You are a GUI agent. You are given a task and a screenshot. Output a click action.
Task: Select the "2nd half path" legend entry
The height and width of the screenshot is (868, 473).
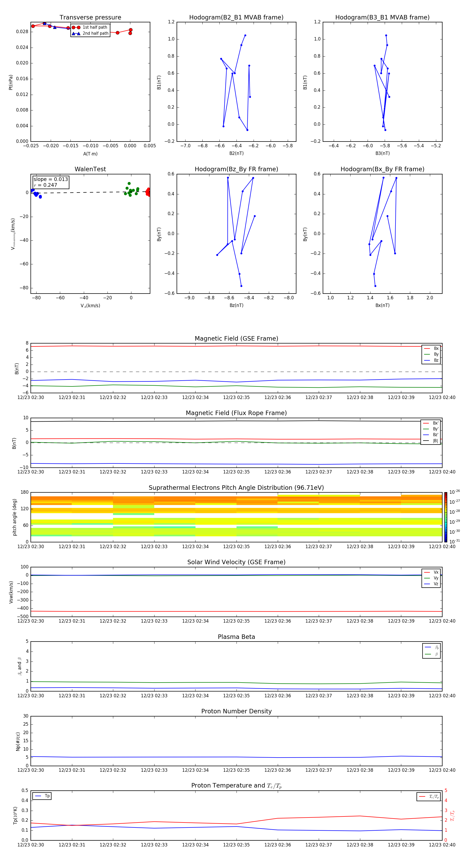90,33
